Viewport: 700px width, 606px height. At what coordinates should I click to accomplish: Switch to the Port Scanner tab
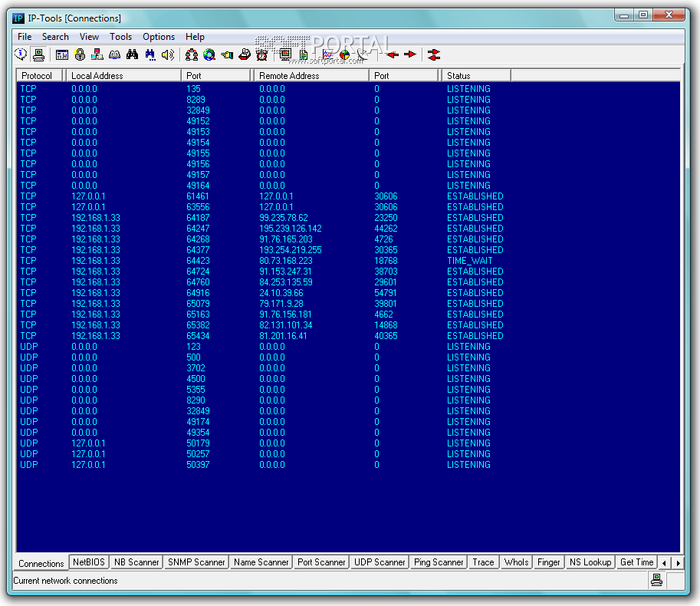(321, 562)
